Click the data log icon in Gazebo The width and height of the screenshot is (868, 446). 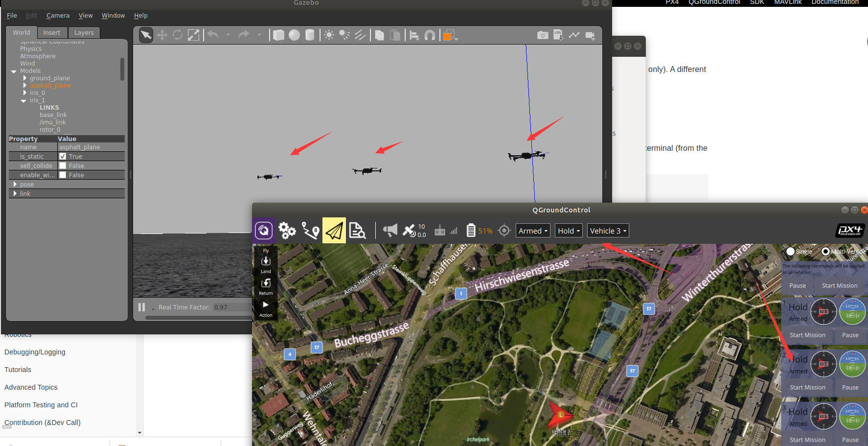[558, 35]
